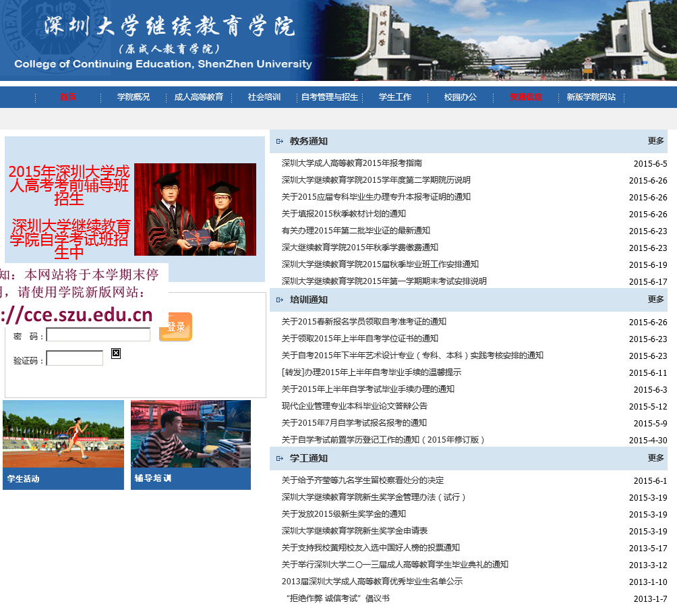
Task: Open the 首页 menu item
Action: point(68,97)
